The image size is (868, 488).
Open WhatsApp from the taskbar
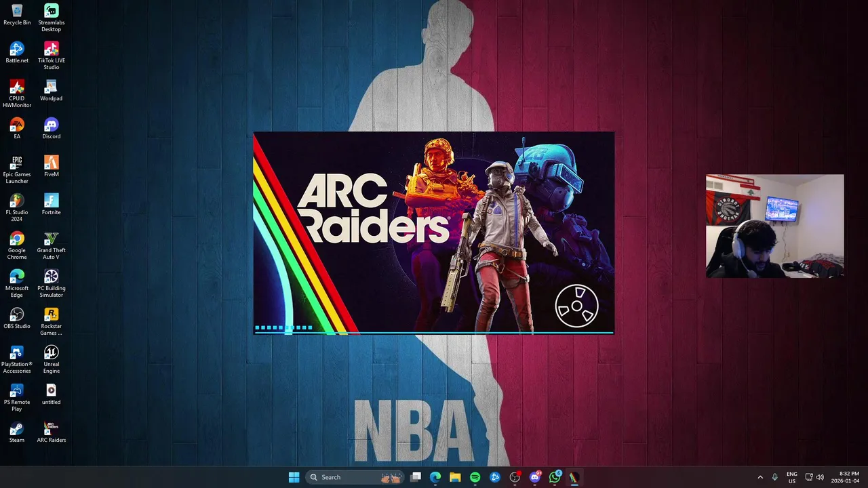[x=555, y=477]
